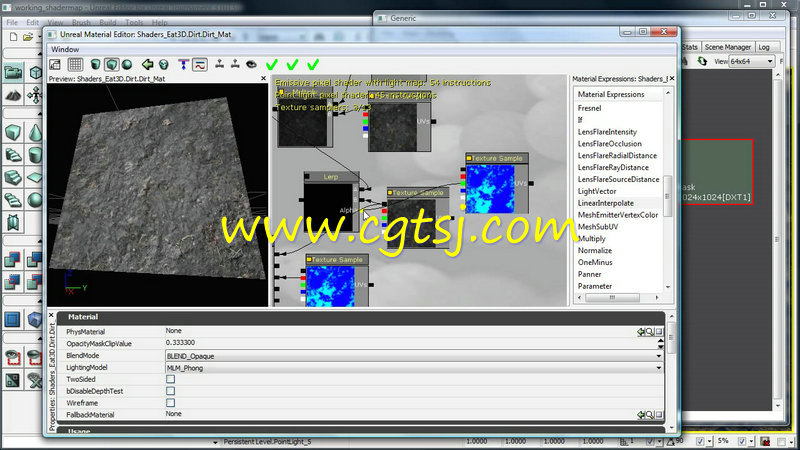Select the cone brush builder icon
Viewport: 800px width, 450px height.
(x=35, y=133)
